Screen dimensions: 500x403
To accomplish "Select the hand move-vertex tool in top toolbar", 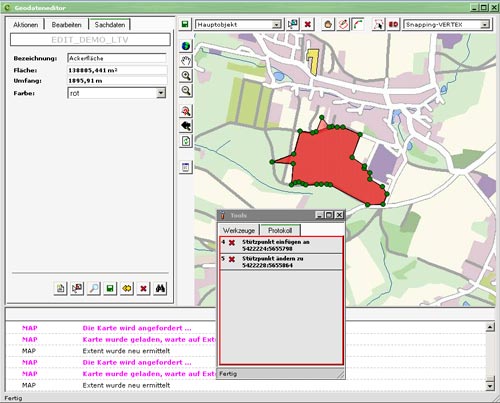I will point(328,24).
